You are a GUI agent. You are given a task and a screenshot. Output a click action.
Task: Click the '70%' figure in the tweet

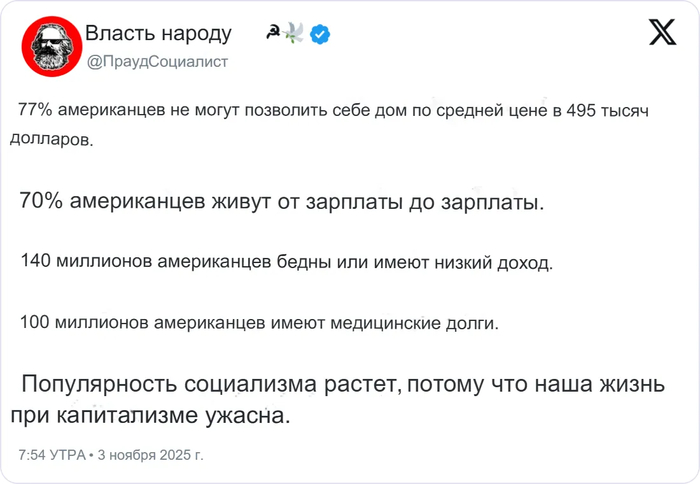(42, 201)
